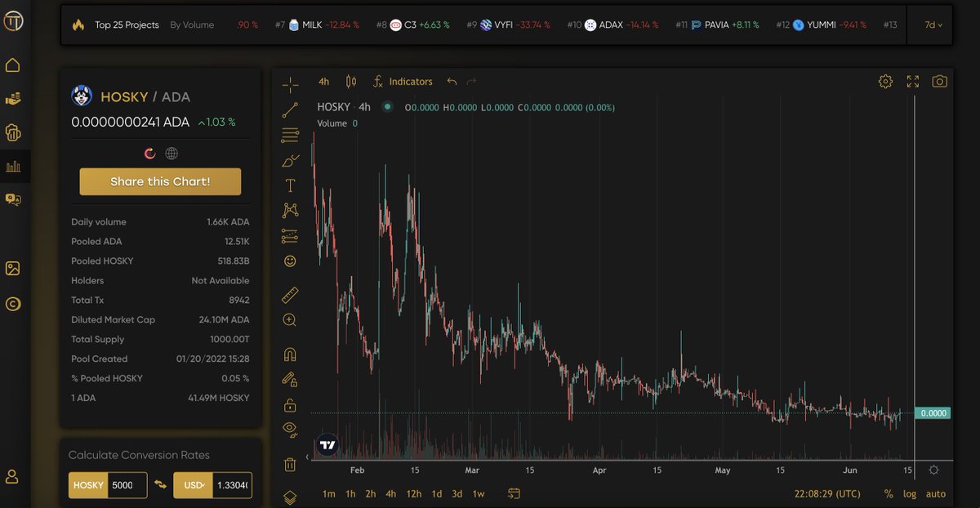Open the timezone menu at 22:08:29 (UTC)
980x508 pixels.
pyautogui.click(x=827, y=493)
